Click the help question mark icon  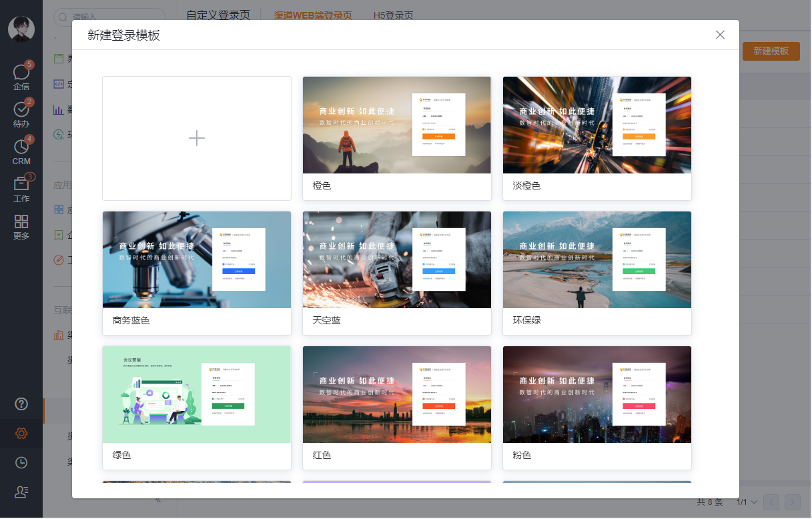[21, 404]
